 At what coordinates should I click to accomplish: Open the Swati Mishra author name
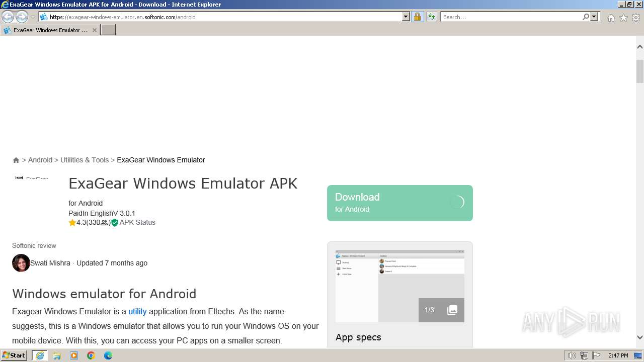[x=50, y=263]
